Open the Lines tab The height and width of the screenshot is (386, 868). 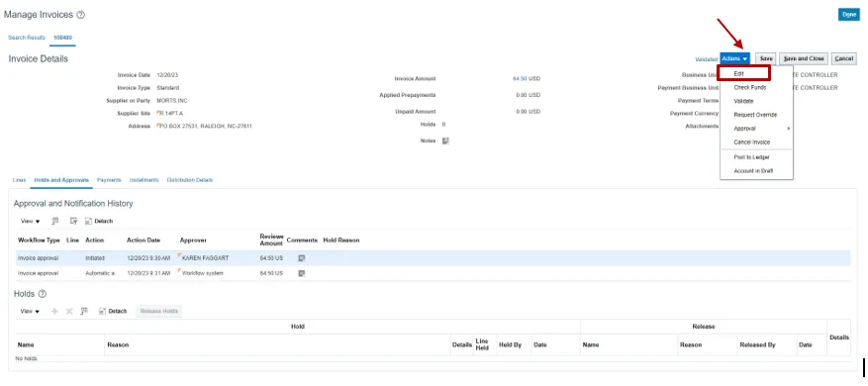click(x=20, y=180)
